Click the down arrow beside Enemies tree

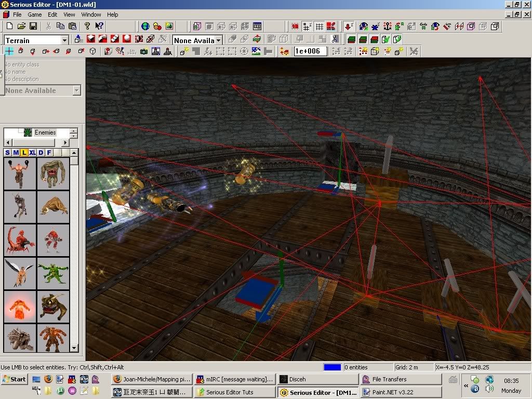[73, 136]
